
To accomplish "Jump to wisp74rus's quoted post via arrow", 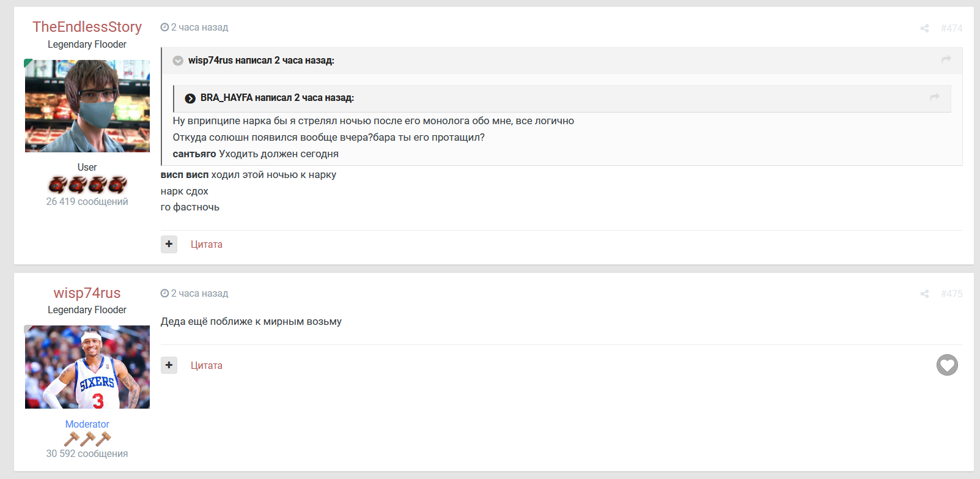I will [x=946, y=59].
